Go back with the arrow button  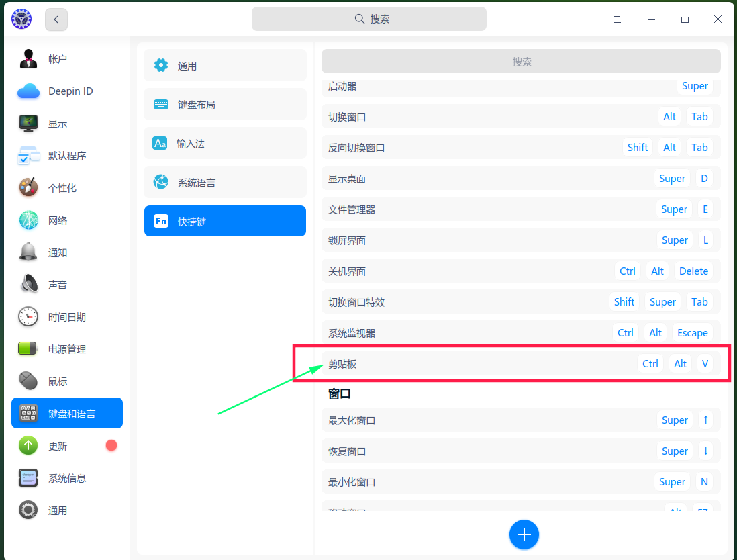pyautogui.click(x=56, y=19)
